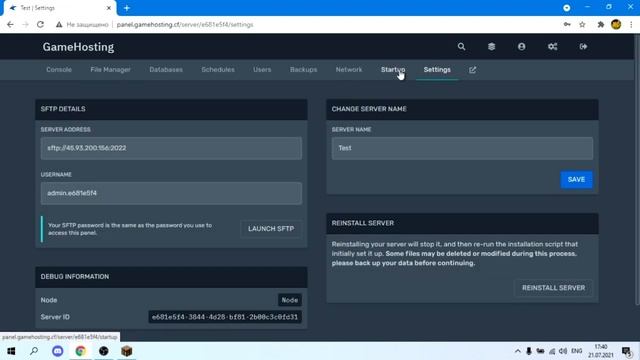
Task: Open the taskbar clock and date
Action: (601, 351)
